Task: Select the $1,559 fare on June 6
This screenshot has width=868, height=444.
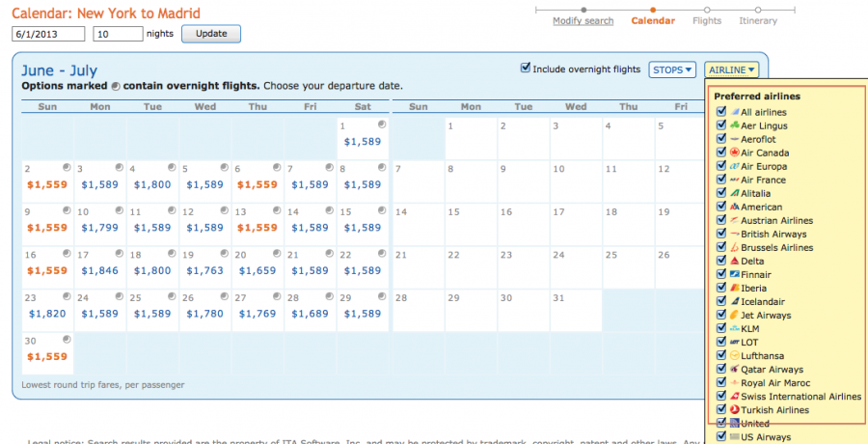Action: click(258, 184)
